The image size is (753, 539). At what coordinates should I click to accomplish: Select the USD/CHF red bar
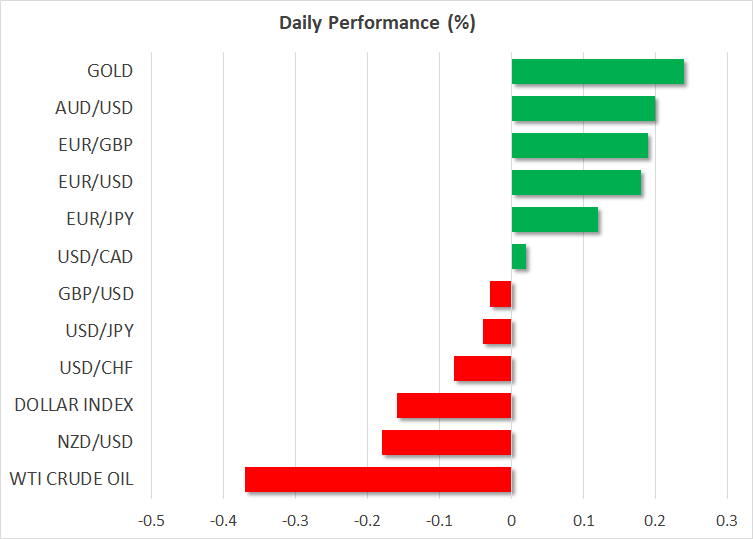(483, 368)
